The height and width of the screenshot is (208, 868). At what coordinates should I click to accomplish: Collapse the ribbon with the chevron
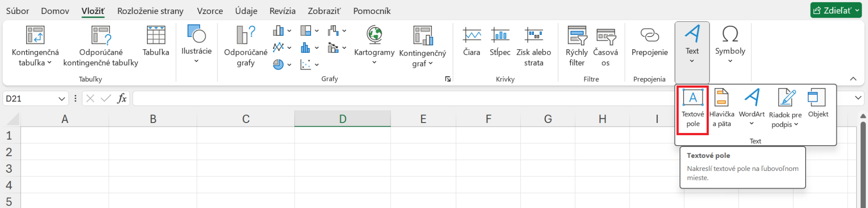pyautogui.click(x=853, y=79)
